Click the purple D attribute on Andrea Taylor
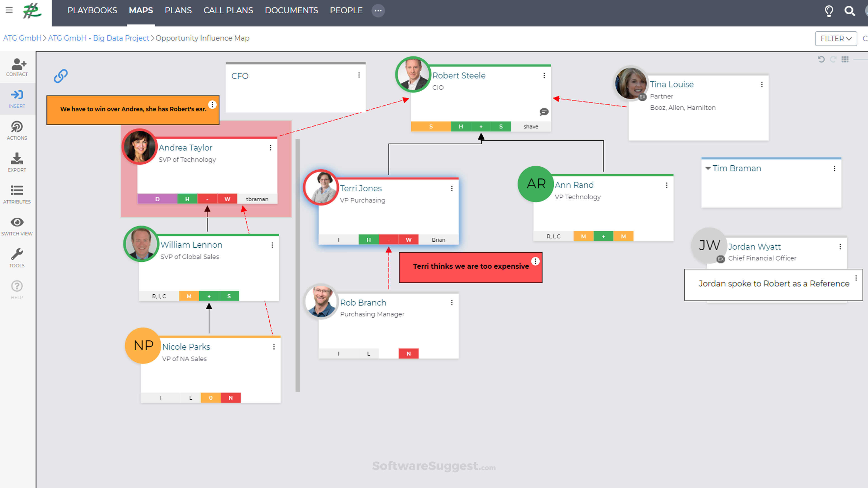The height and width of the screenshot is (488, 868). click(157, 199)
